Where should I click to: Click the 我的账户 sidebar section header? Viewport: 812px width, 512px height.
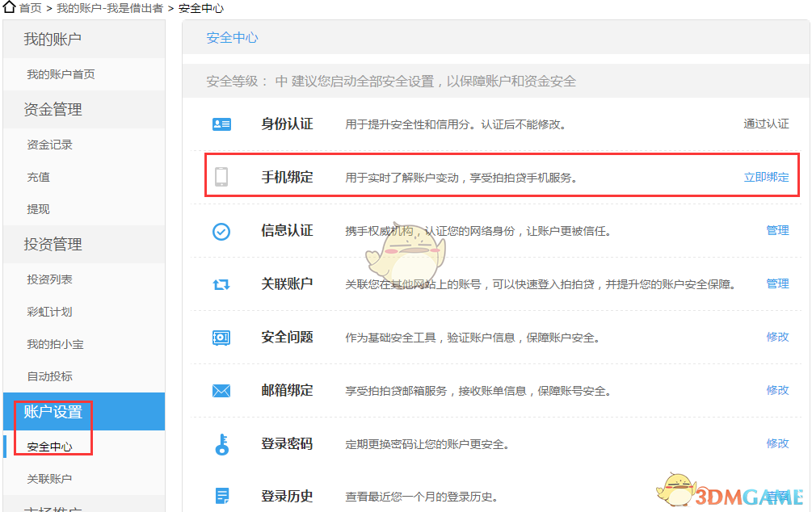pyautogui.click(x=84, y=39)
